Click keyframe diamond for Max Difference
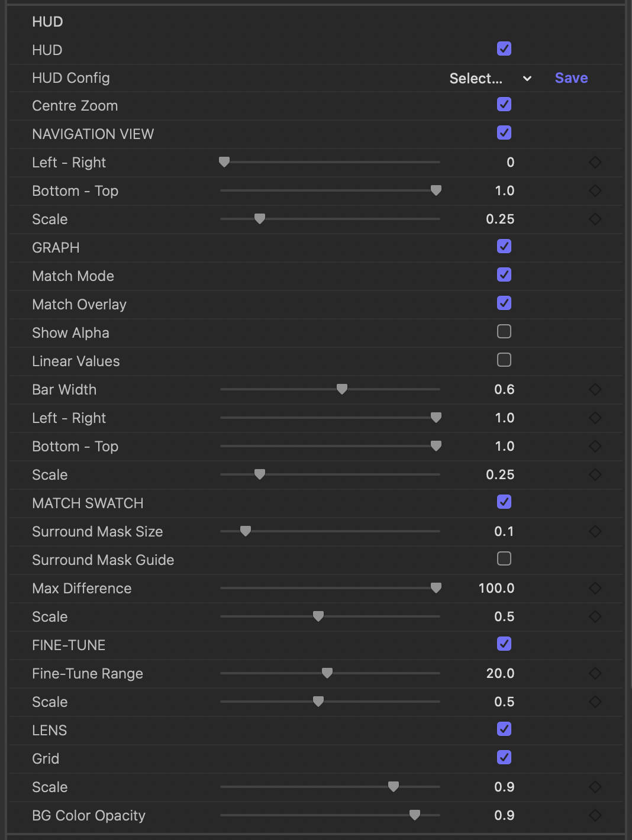Image resolution: width=632 pixels, height=840 pixels. click(595, 588)
